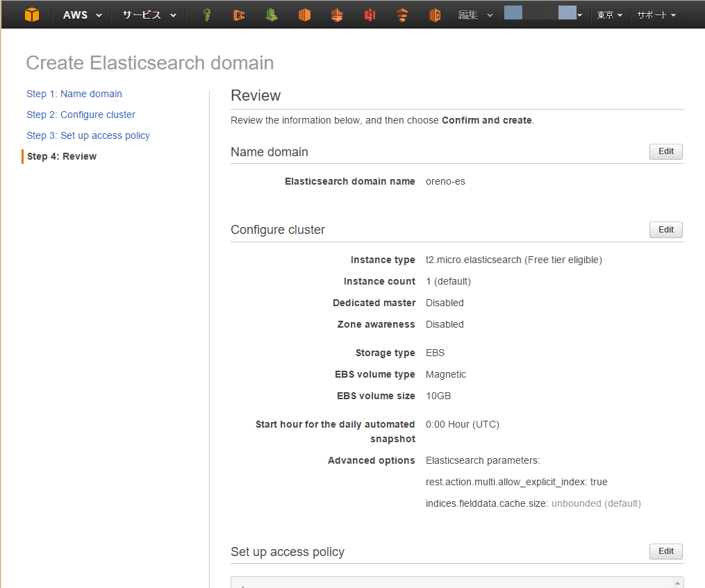Click the domain name value oreno-es
The image size is (705, 588).
tap(445, 181)
